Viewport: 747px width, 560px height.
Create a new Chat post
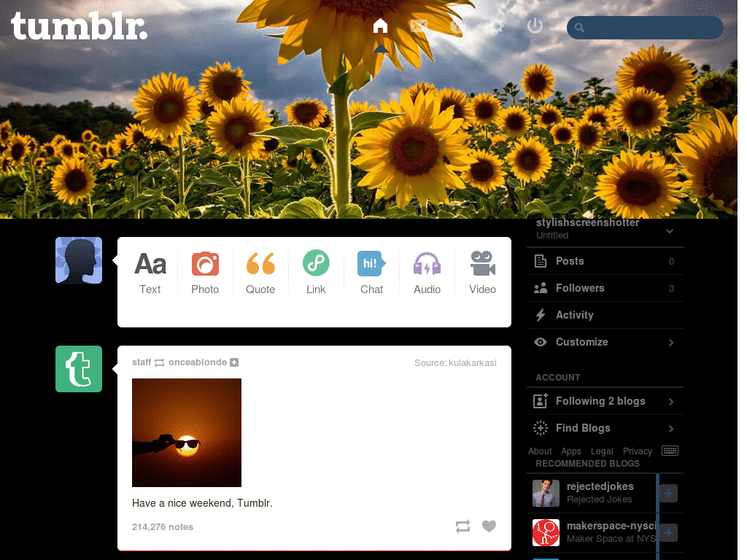pyautogui.click(x=371, y=273)
